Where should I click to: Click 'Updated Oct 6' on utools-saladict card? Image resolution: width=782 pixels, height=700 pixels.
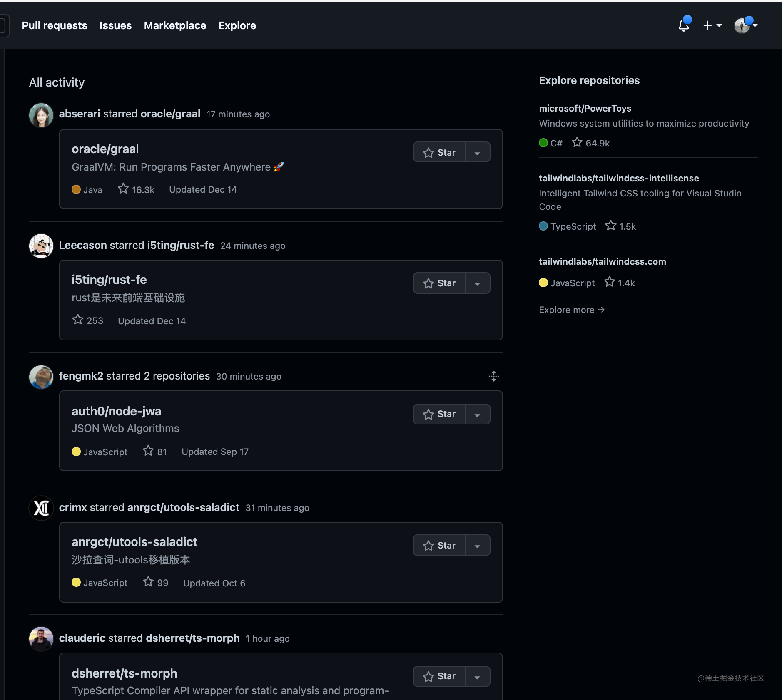214,583
